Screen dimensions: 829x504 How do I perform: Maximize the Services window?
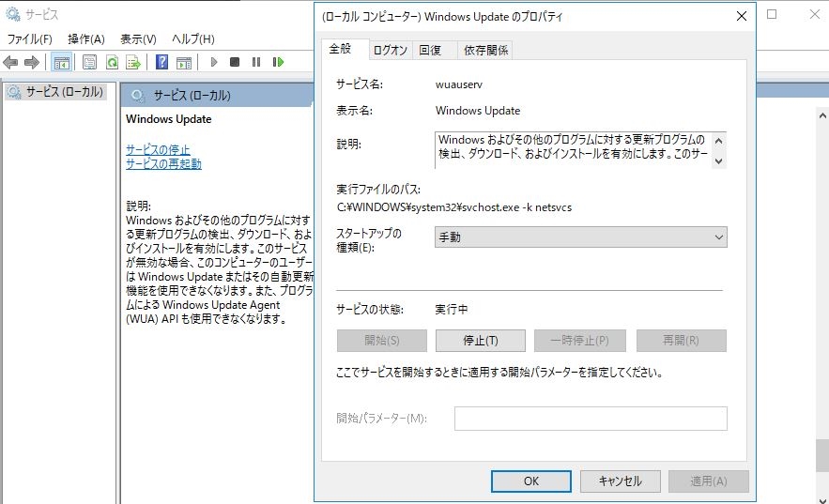click(x=772, y=15)
